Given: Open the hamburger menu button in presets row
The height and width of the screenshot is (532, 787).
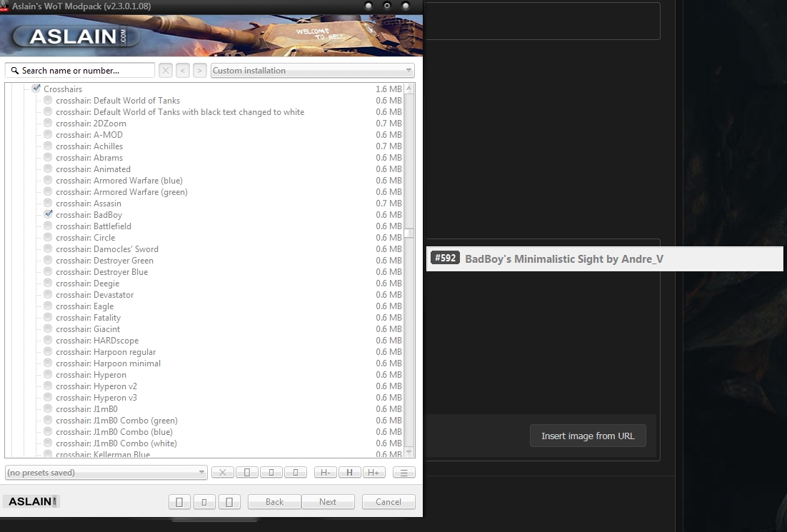Looking at the screenshot, I should click(x=404, y=472).
